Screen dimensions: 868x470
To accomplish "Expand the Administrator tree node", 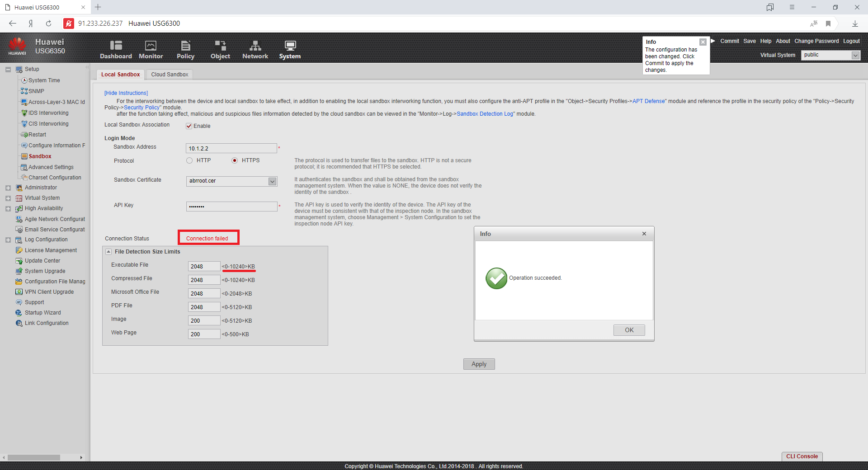I will coord(8,188).
